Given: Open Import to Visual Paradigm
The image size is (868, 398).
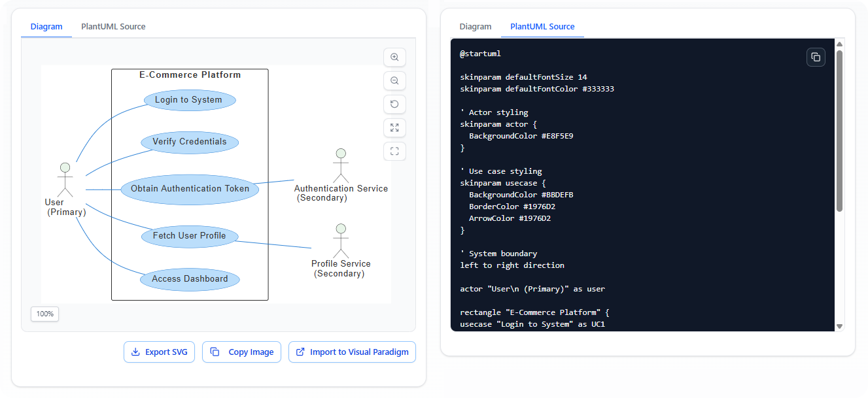Looking at the screenshot, I should click(352, 352).
